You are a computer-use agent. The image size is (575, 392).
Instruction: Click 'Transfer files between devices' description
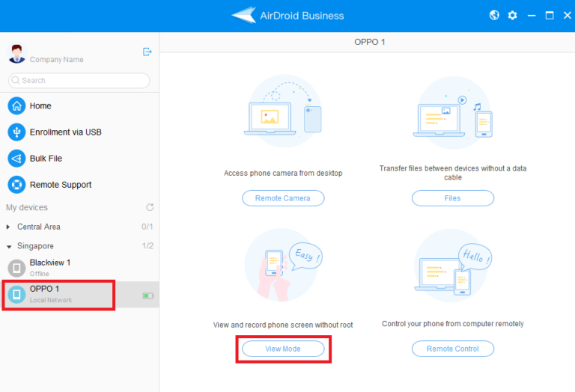point(453,173)
